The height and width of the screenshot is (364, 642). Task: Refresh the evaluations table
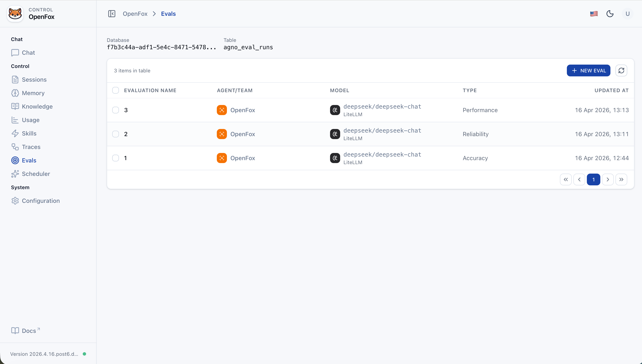[x=622, y=70]
